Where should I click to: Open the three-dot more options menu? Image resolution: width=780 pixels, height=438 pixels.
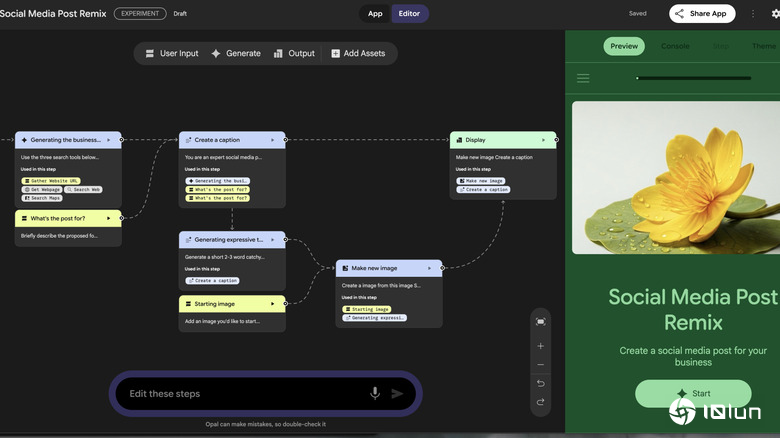pos(751,14)
